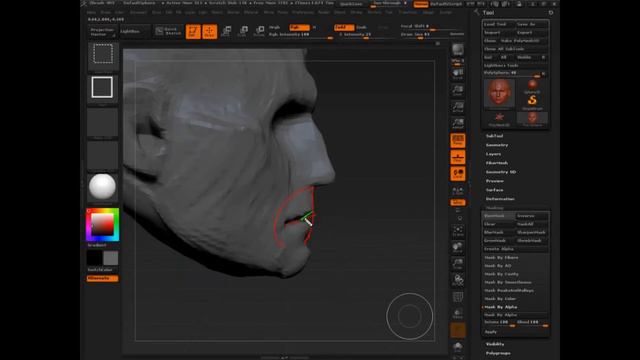Expand the Surface section
This screenshot has width=640, height=360.
494,190
